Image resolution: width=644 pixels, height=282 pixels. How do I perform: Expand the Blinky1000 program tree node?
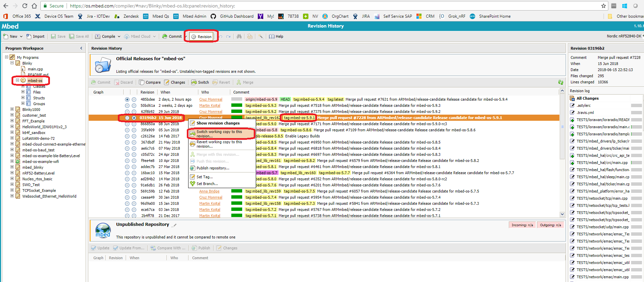pyautogui.click(x=12, y=110)
